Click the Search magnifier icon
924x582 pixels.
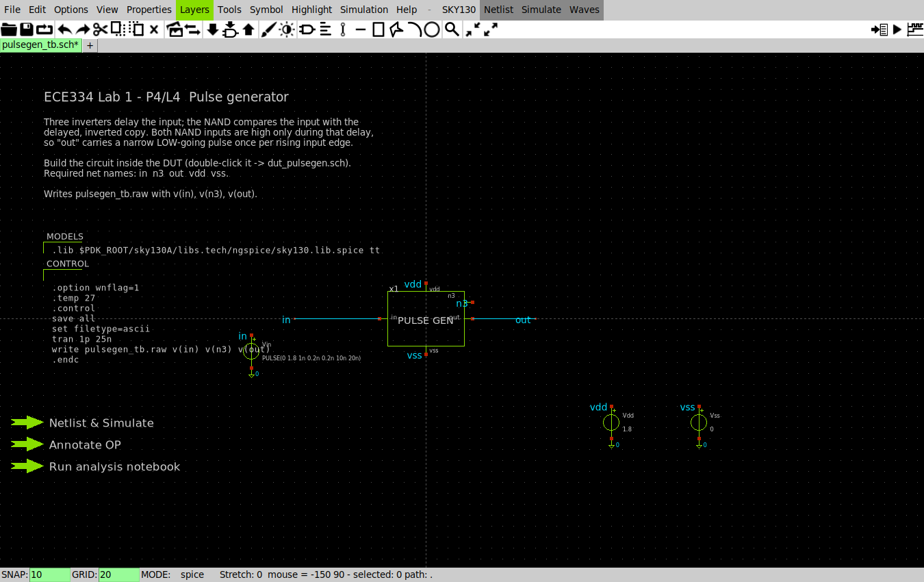pos(452,29)
